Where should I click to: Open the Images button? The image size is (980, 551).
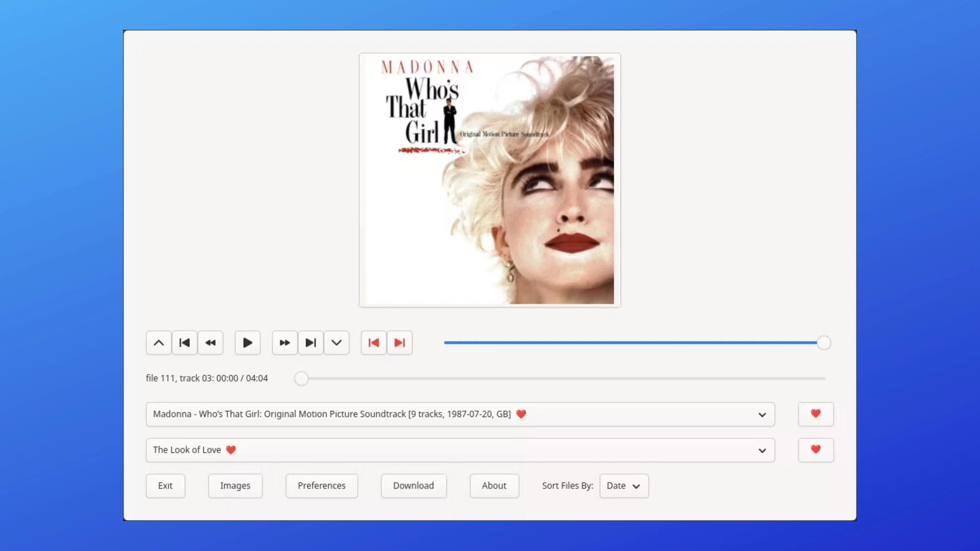pyautogui.click(x=235, y=486)
